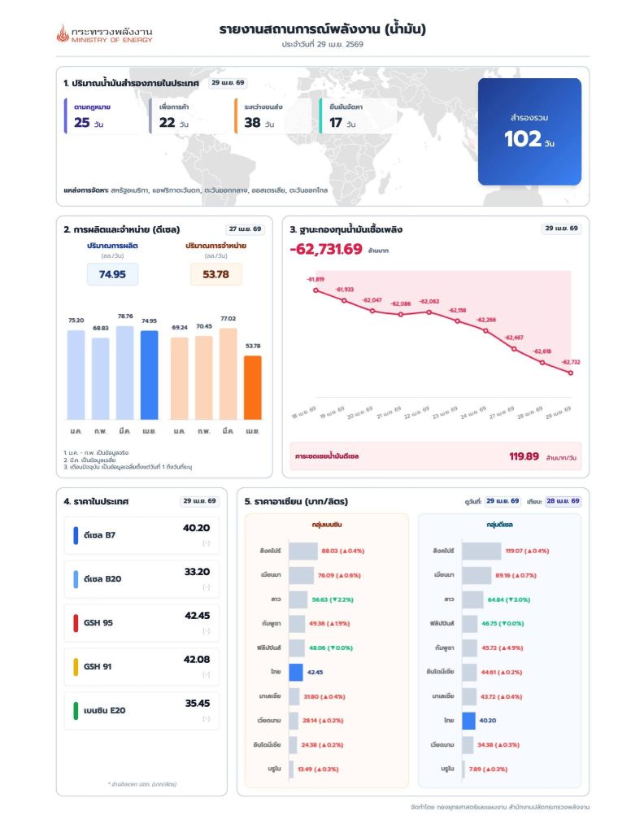The height and width of the screenshot is (833, 644).
Task: Click the 28 เม.ย. 69 comparison date badge
Action: click(x=563, y=501)
